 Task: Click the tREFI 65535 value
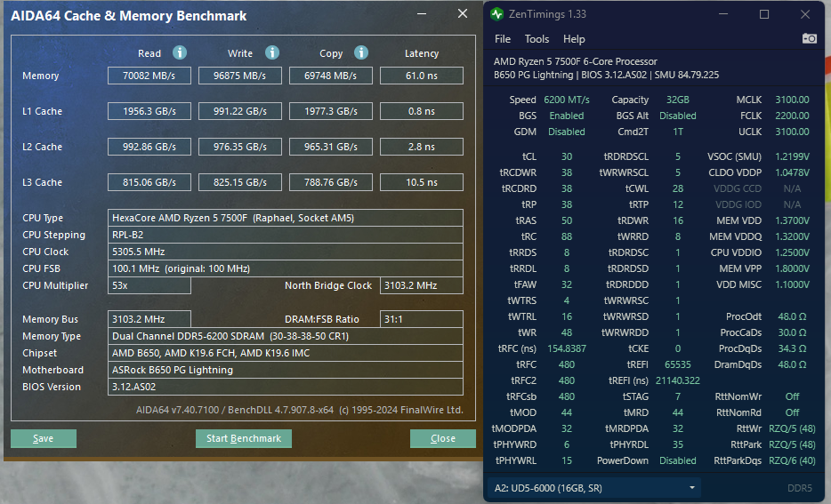coord(678,364)
